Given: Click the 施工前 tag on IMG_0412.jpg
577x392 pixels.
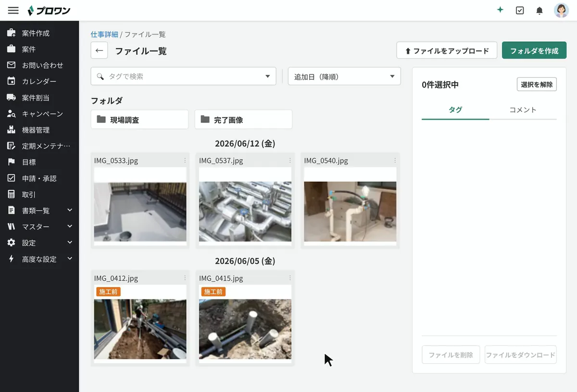Looking at the screenshot, I should 108,292.
